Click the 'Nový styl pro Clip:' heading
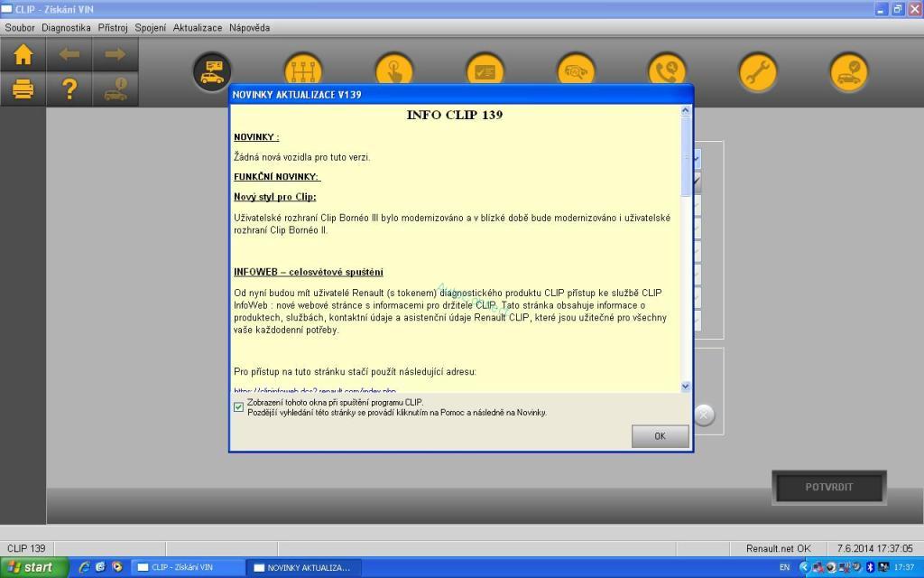 point(274,197)
